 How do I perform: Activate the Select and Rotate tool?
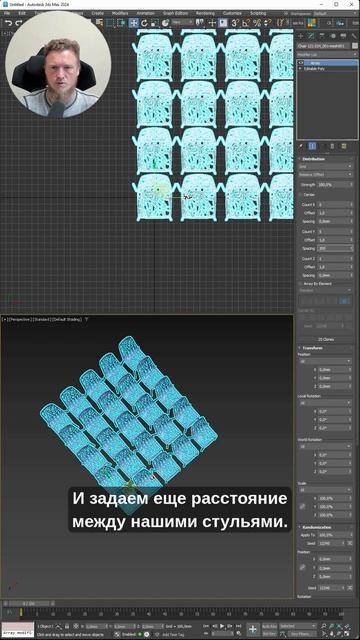144,23
